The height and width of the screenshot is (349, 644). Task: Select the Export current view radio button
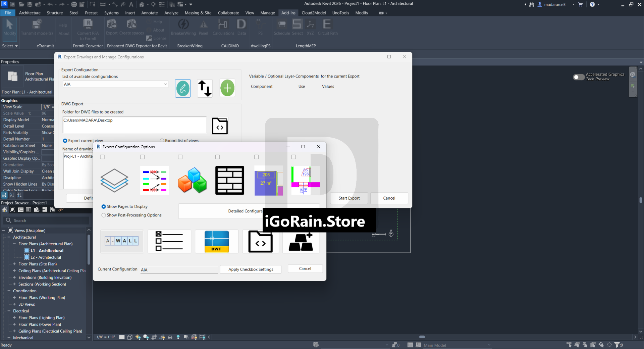click(x=65, y=141)
